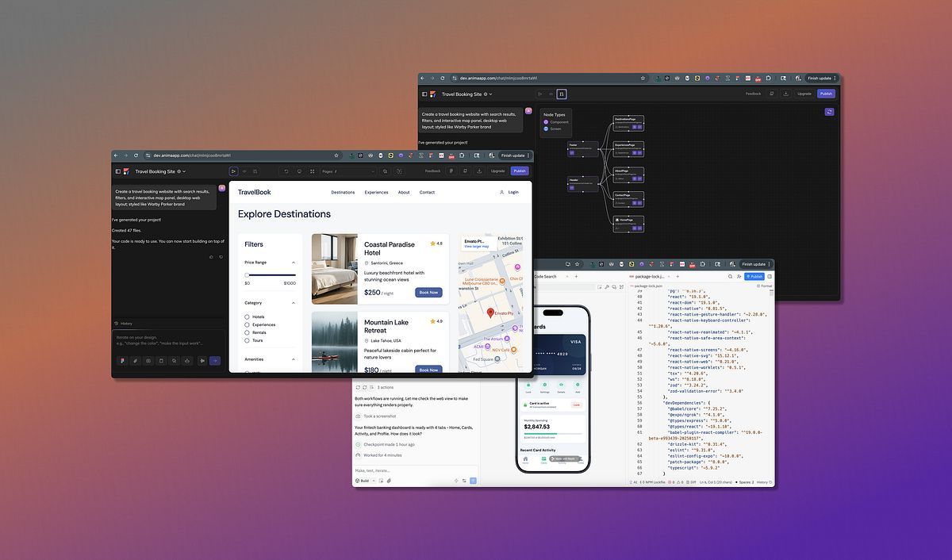Click the back arrow in the back browser window
The width and height of the screenshot is (952, 560).
click(423, 78)
